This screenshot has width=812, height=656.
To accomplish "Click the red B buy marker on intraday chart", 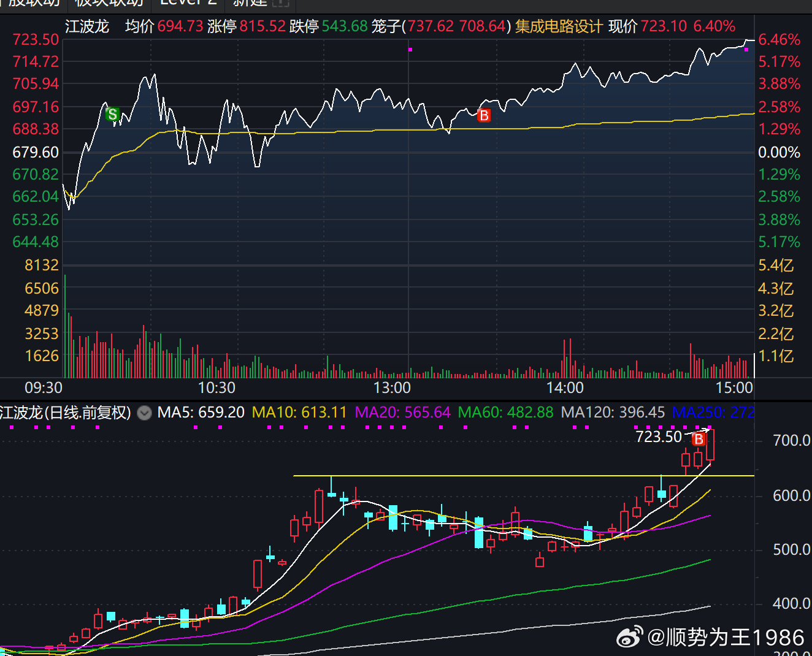I will pos(484,115).
